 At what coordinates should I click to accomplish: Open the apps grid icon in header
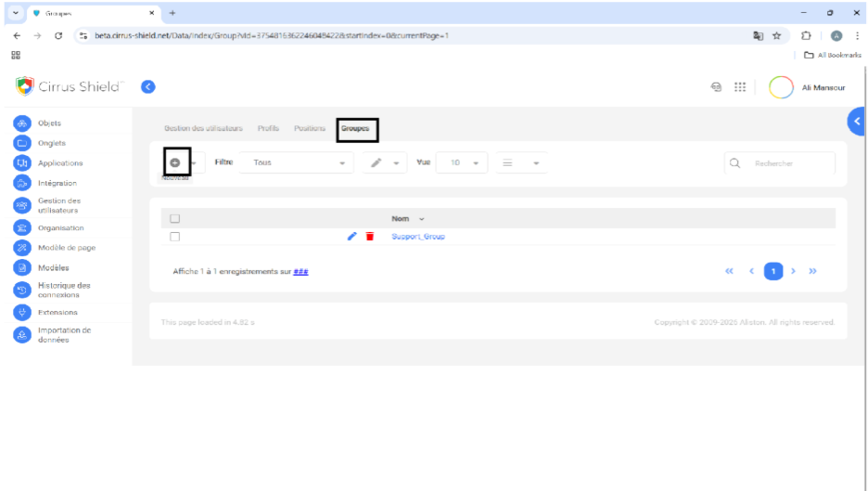pos(740,87)
